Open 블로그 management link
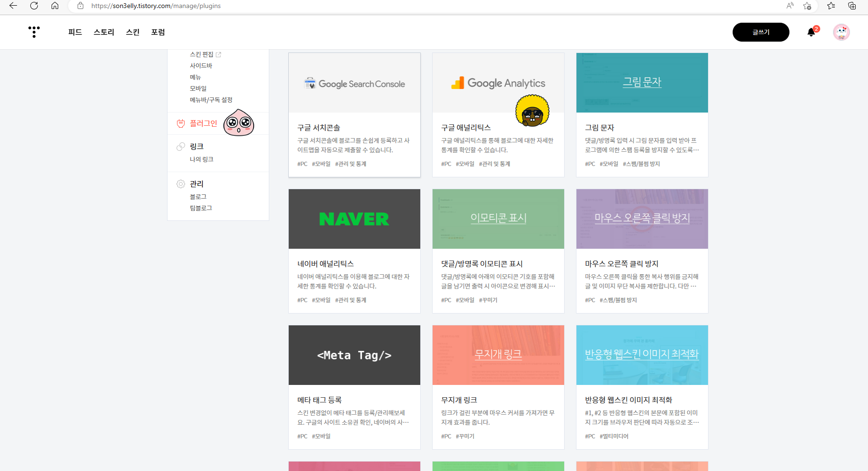 coord(198,197)
